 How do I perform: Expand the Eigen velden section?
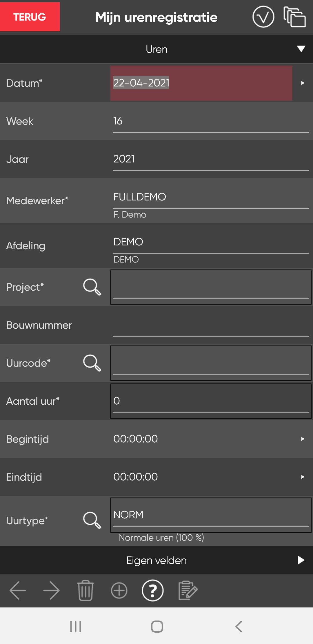click(301, 560)
